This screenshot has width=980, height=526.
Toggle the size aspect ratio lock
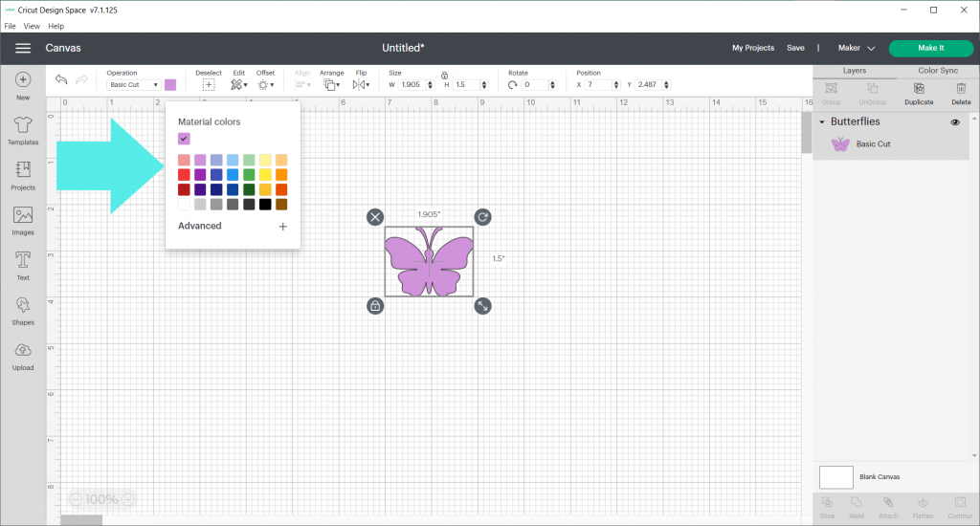(444, 75)
